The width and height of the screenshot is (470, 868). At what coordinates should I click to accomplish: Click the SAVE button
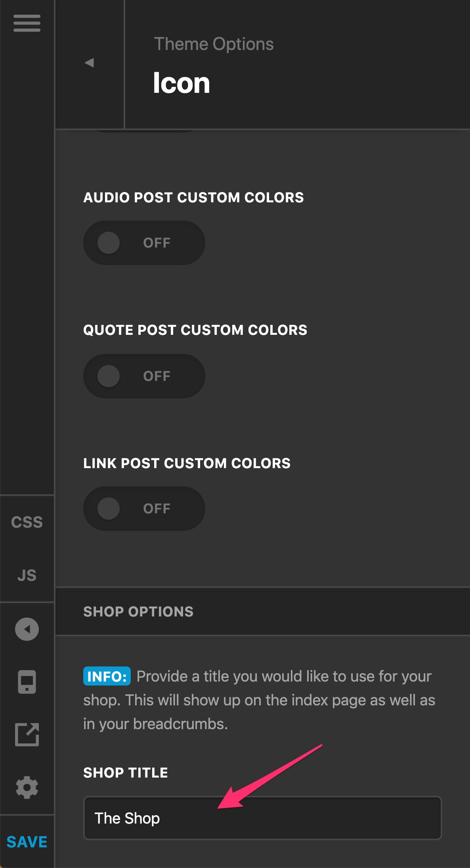click(27, 842)
